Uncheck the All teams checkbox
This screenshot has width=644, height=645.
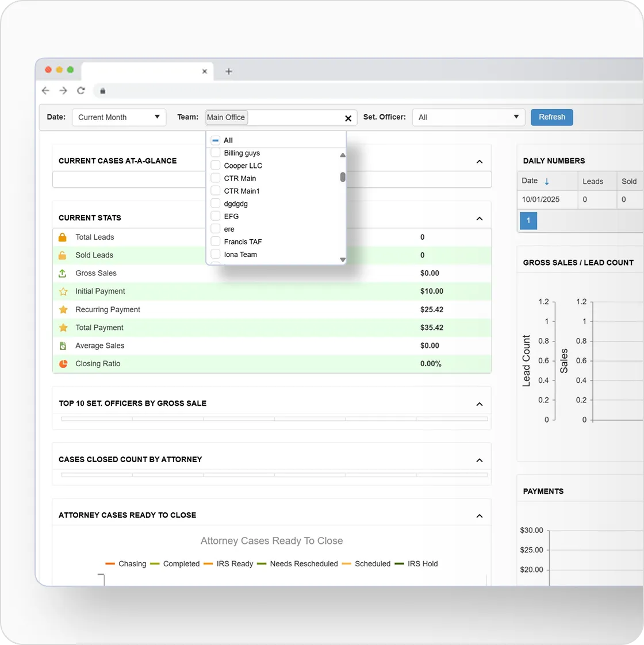point(216,140)
